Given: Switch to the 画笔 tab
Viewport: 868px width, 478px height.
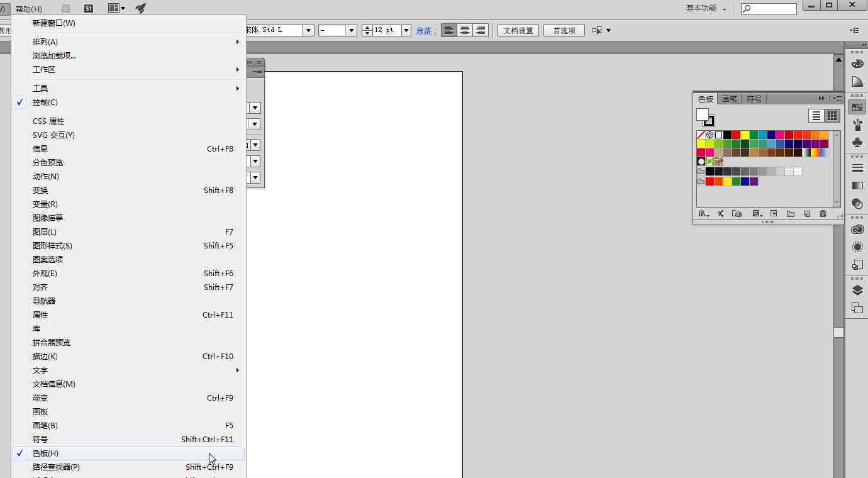Looking at the screenshot, I should click(x=729, y=99).
